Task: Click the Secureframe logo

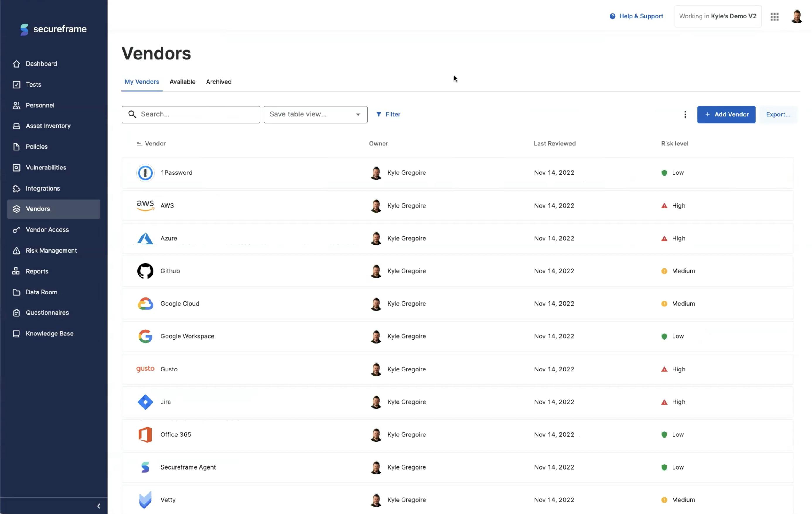Action: (x=53, y=29)
